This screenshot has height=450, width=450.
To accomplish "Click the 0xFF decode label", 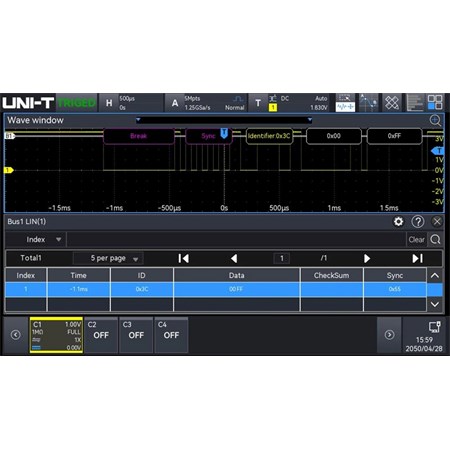I will (x=394, y=136).
